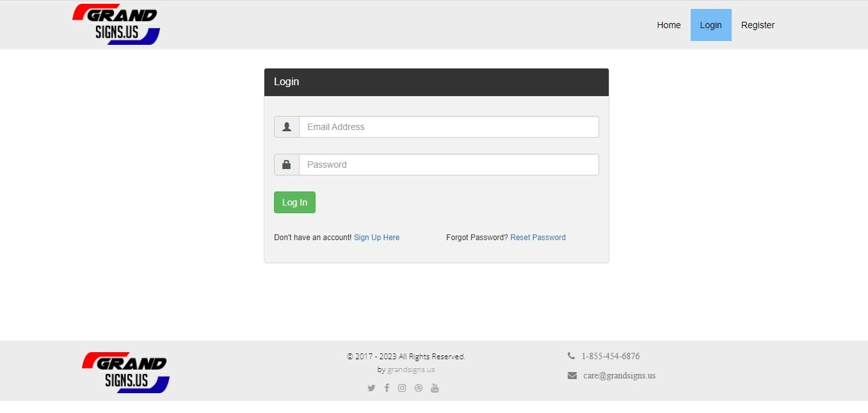Image resolution: width=868 pixels, height=413 pixels.
Task: Click the Dribbble icon in footer
Action: [x=419, y=388]
